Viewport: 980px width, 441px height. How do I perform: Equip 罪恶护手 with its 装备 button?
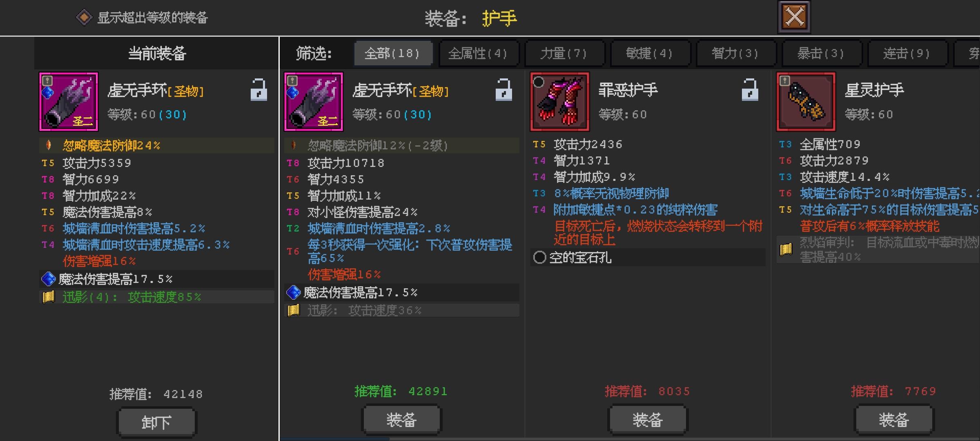coord(648,420)
